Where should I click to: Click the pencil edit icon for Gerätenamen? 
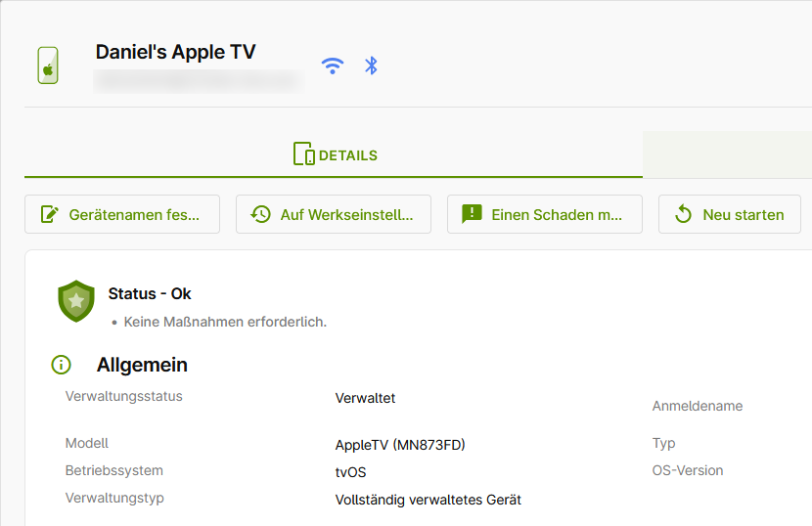click(x=49, y=214)
